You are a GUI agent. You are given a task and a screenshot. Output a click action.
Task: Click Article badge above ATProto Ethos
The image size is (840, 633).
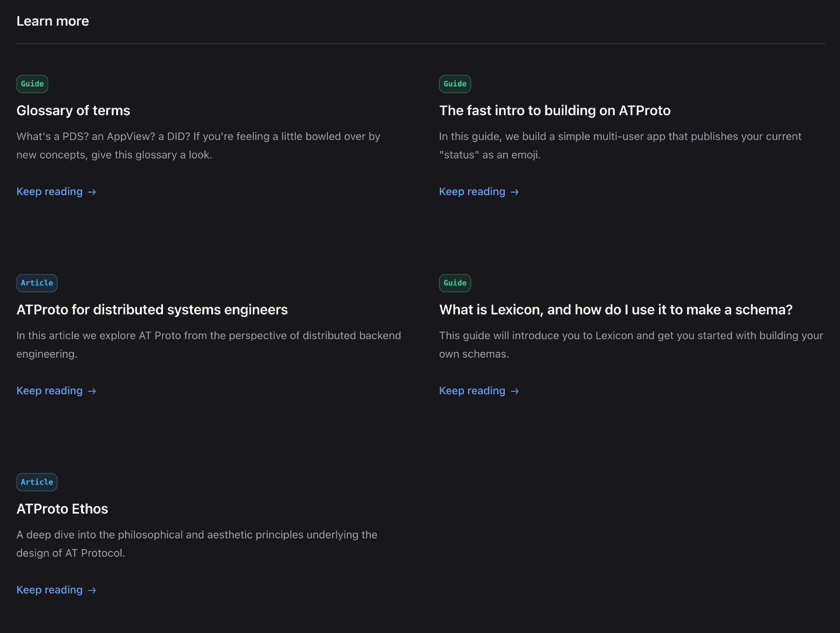(x=37, y=482)
